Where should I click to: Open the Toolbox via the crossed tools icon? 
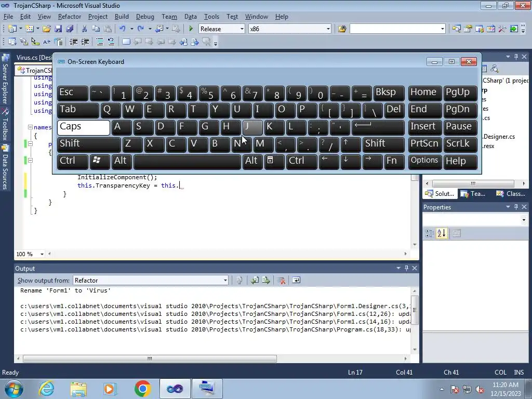pyautogui.click(x=502, y=29)
